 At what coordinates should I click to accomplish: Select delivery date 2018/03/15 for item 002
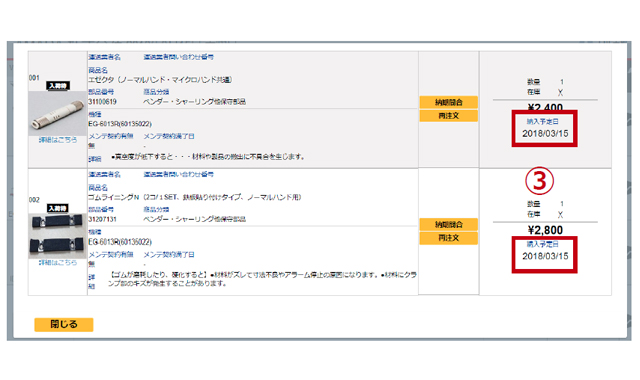pyautogui.click(x=545, y=256)
